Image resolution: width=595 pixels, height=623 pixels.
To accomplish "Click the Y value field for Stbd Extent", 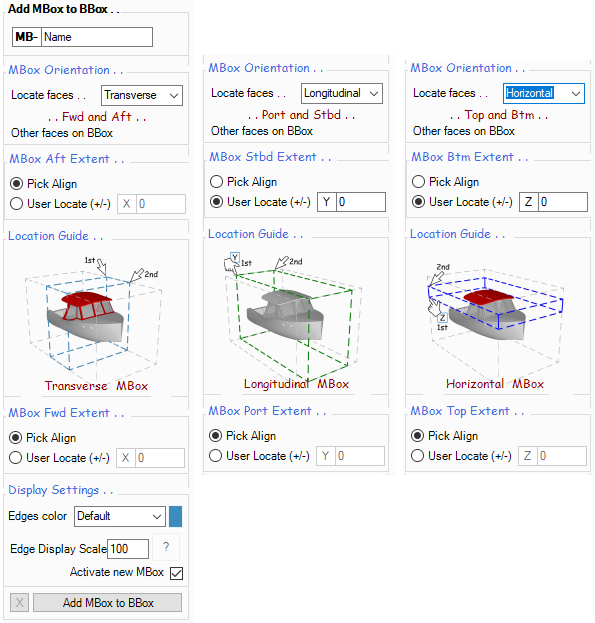I will tap(361, 202).
